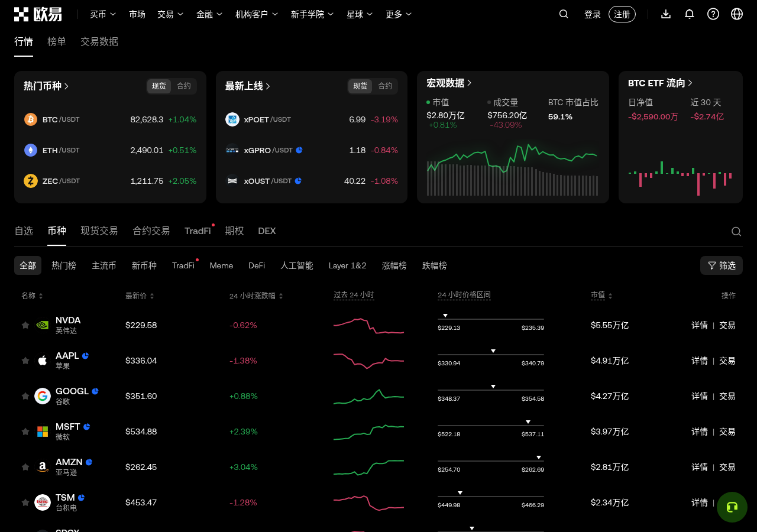This screenshot has height=532, width=757.
Task: Favorite GOOGL with its star
Action: [x=25, y=396]
